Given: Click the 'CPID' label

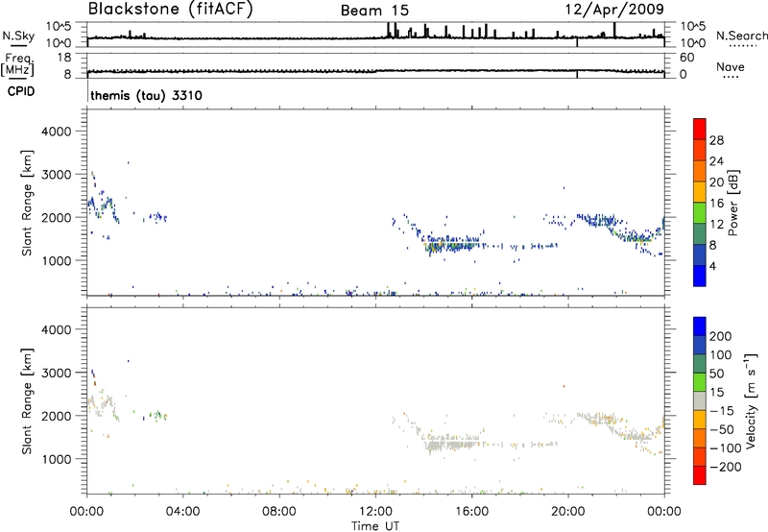Looking at the screenshot, I should pos(21,91).
